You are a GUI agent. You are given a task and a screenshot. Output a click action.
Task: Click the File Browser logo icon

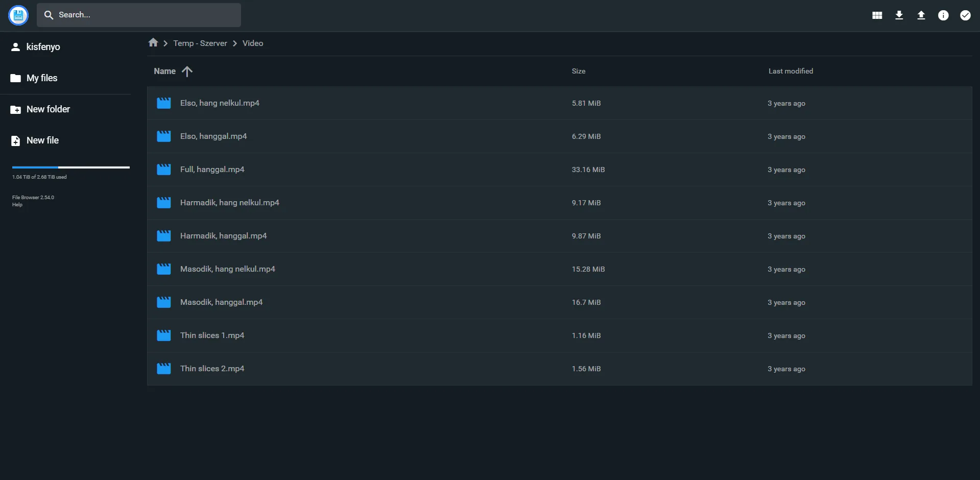click(x=18, y=15)
